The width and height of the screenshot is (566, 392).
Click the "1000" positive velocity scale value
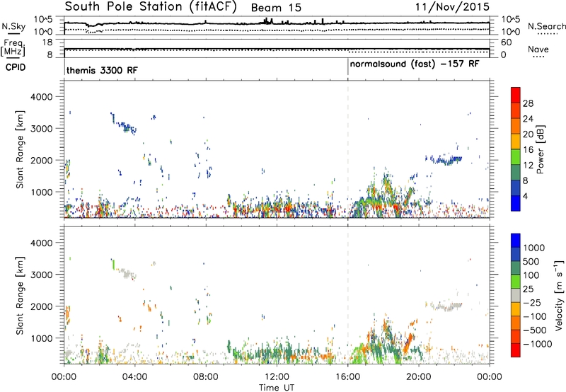click(534, 248)
